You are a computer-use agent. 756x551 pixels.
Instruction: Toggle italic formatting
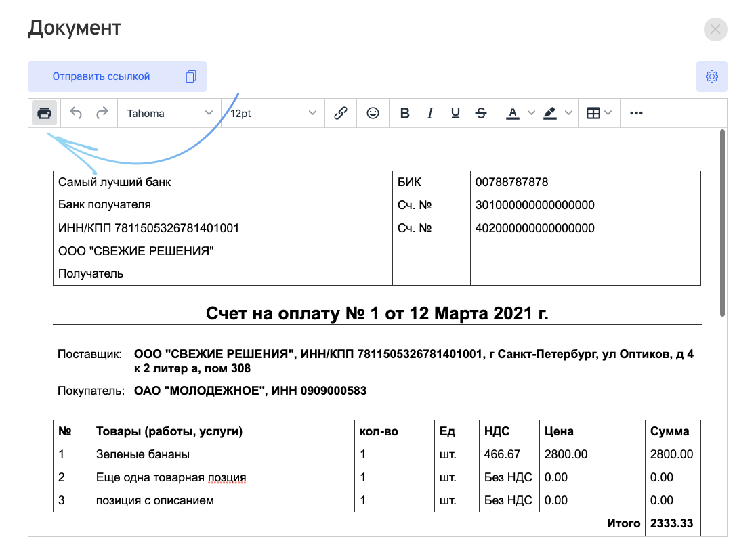tap(430, 113)
